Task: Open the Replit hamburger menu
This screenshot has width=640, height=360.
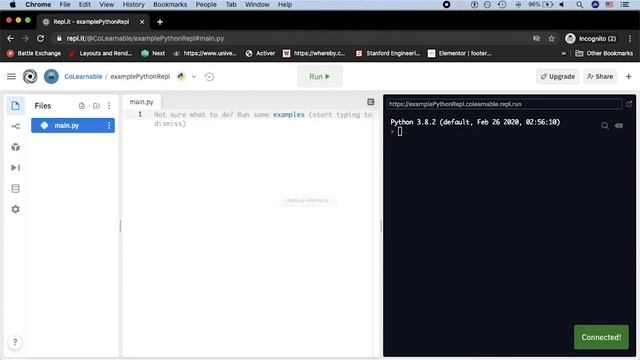Action: (x=11, y=76)
